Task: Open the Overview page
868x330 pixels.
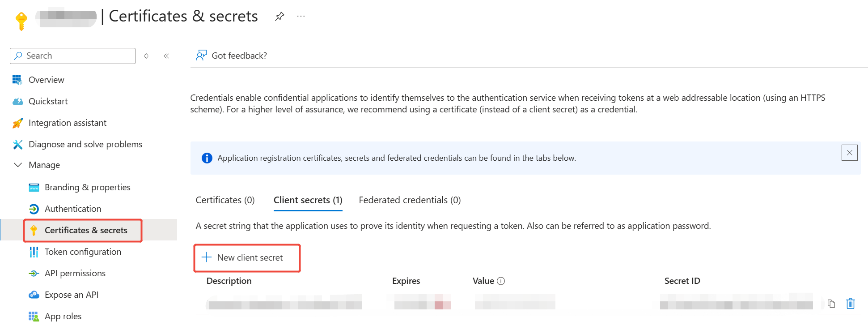Action: coord(47,80)
